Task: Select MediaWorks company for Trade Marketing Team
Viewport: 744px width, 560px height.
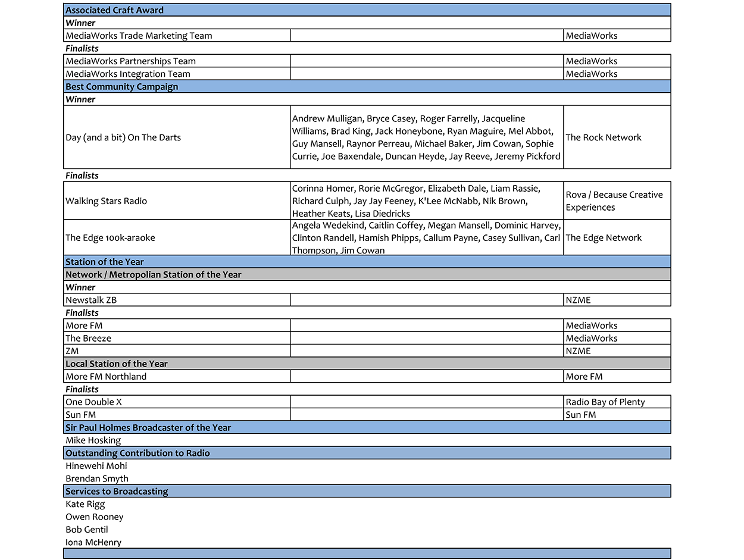Action: pos(617,36)
